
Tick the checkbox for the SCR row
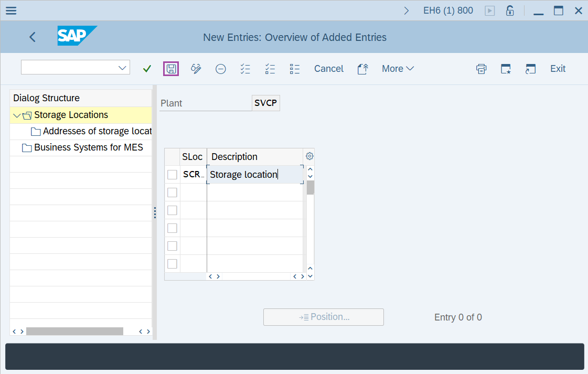(x=172, y=175)
